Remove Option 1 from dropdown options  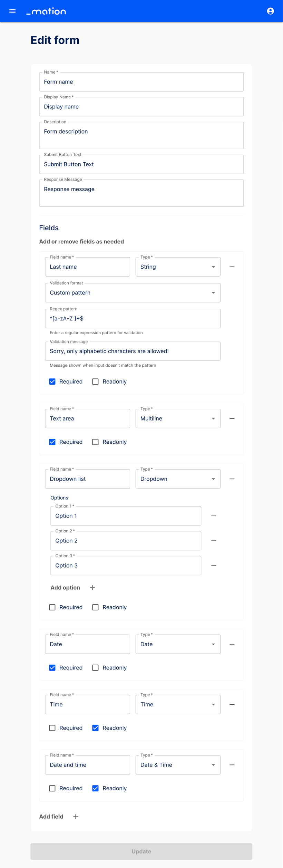coord(214,516)
